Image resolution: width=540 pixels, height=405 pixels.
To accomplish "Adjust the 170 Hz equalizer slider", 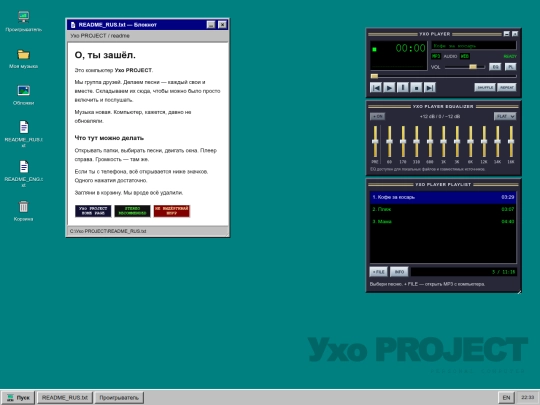I will tap(403, 142).
